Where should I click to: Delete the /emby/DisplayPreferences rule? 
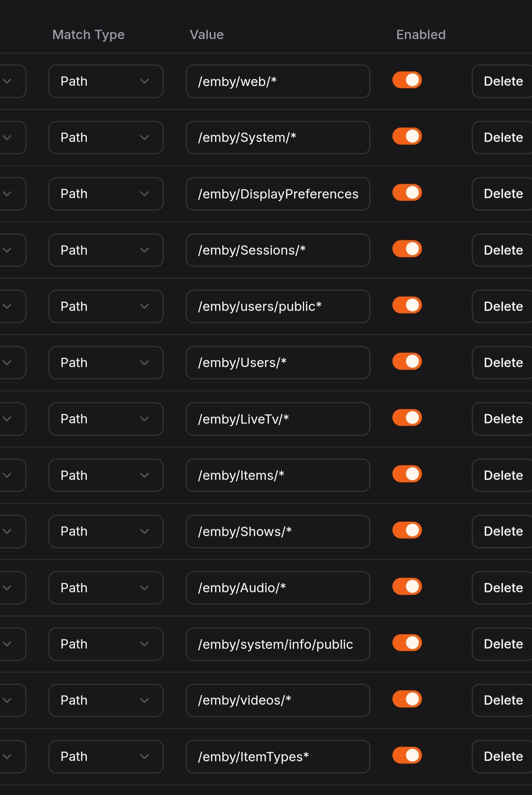pyautogui.click(x=502, y=194)
